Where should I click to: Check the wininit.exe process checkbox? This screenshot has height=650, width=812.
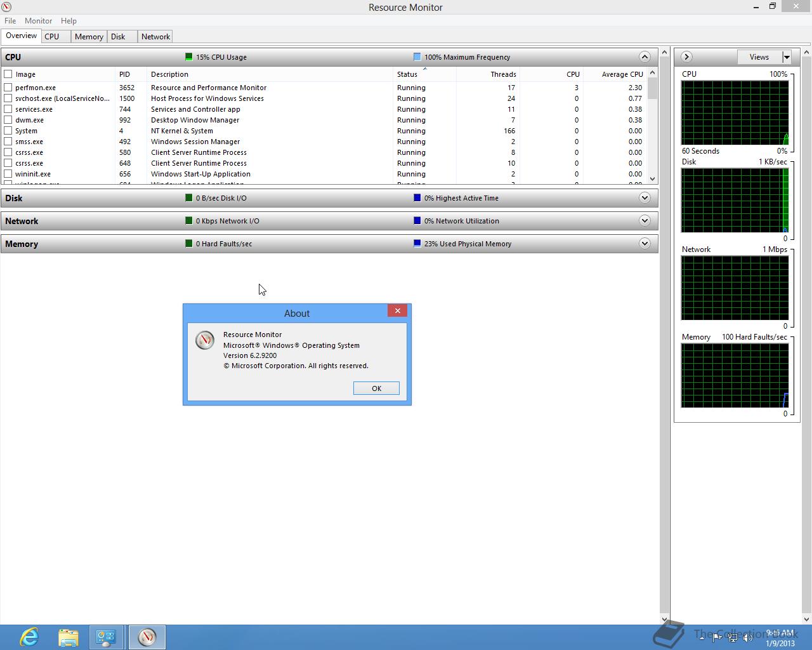(8, 173)
